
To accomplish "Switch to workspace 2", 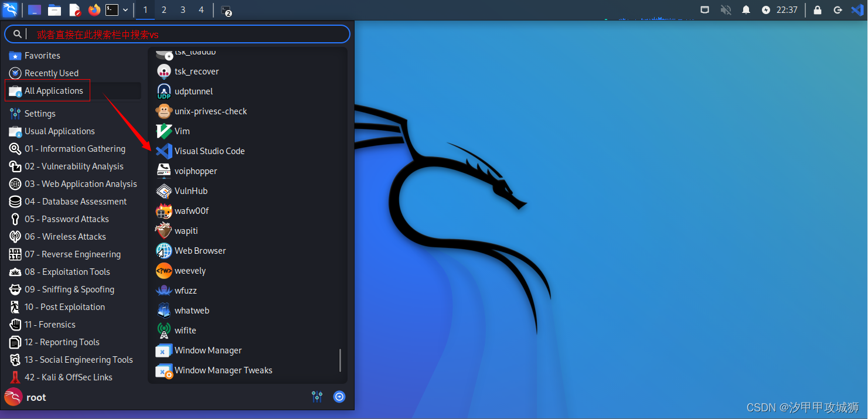I will (164, 10).
